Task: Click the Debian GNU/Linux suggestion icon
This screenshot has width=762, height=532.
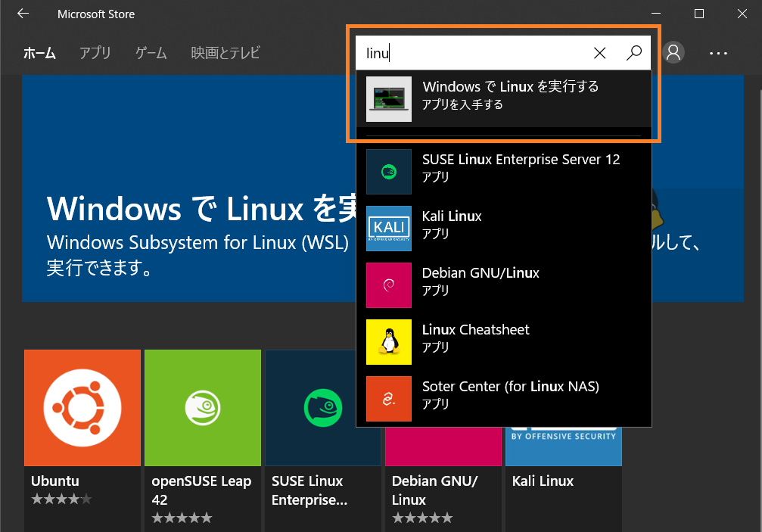Action: (x=389, y=285)
